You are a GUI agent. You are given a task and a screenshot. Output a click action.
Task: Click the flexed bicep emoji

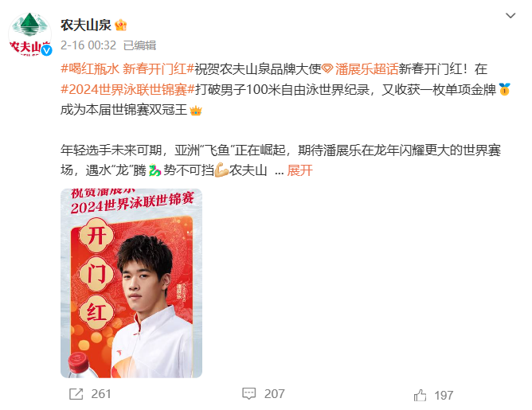click(221, 170)
